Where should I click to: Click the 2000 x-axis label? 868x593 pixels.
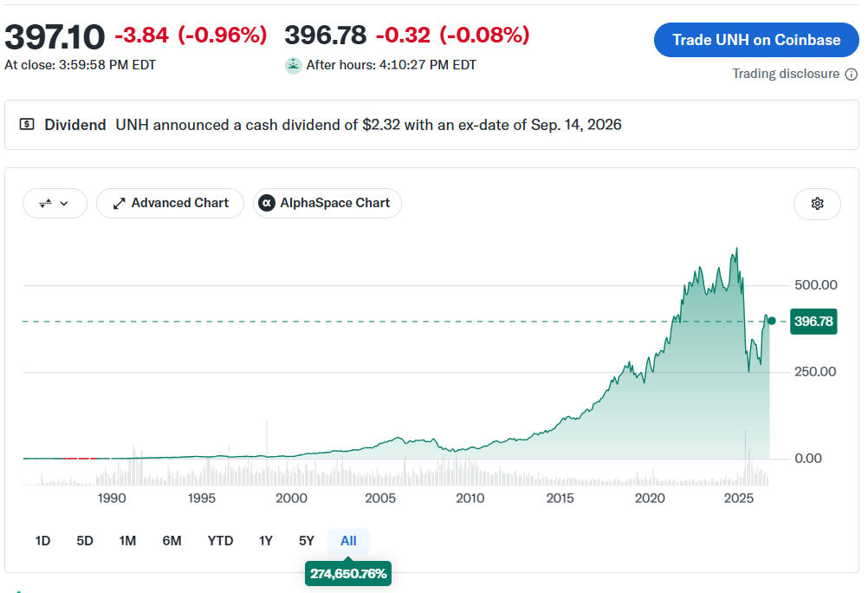click(291, 499)
